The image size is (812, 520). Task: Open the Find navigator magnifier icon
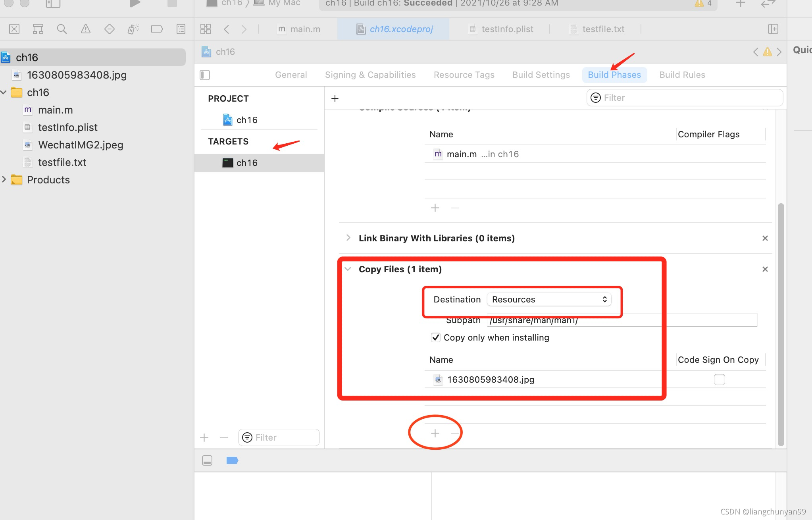click(x=62, y=29)
